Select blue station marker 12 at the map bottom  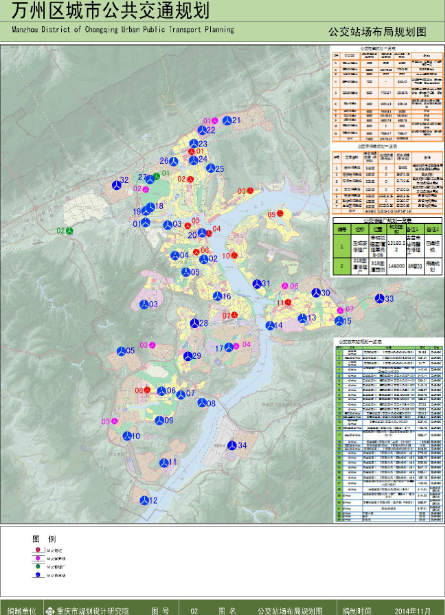click(145, 500)
